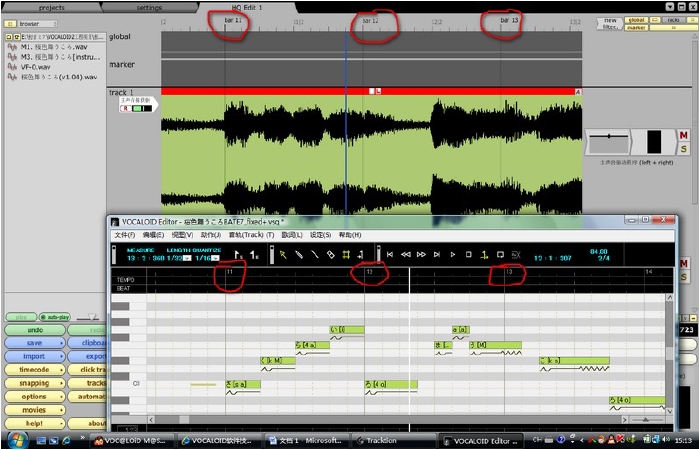The image size is (699, 450).
Task: Select the line tool in VOCALOID Editor
Action: click(x=315, y=255)
